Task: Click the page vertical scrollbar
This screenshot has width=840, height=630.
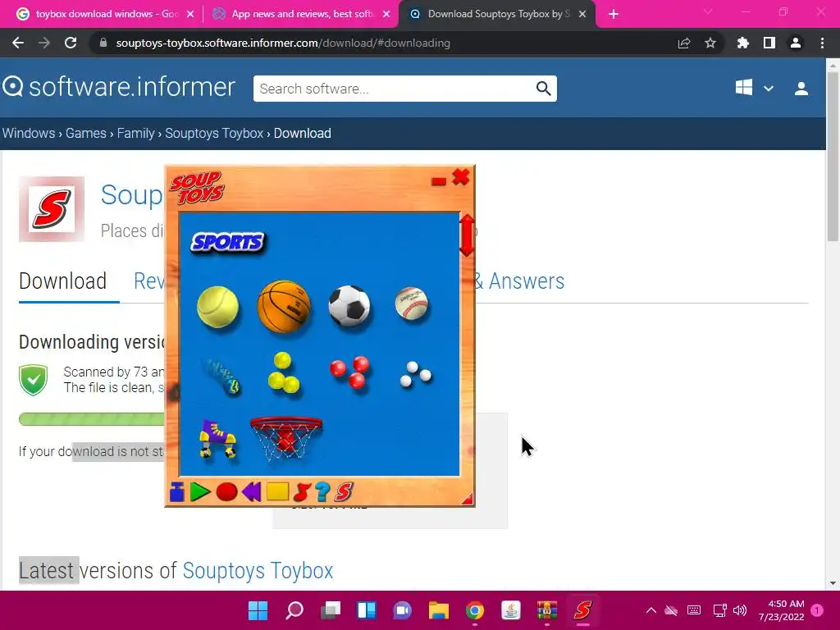Action: click(833, 155)
